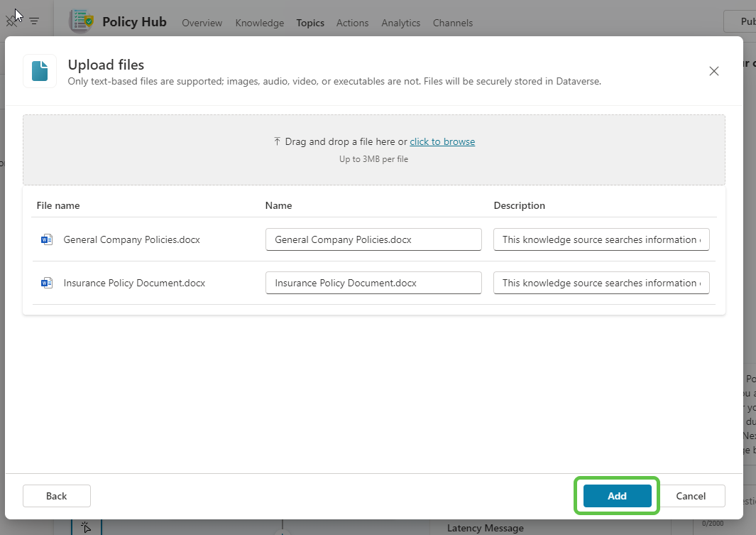
Task: Click the Word icon beside General Company Policies.docx
Action: pyautogui.click(x=46, y=239)
